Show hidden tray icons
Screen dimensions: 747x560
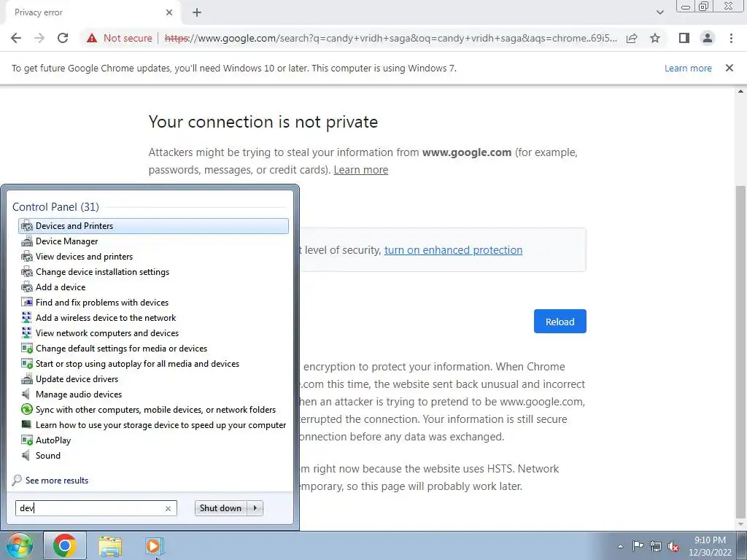click(x=620, y=546)
